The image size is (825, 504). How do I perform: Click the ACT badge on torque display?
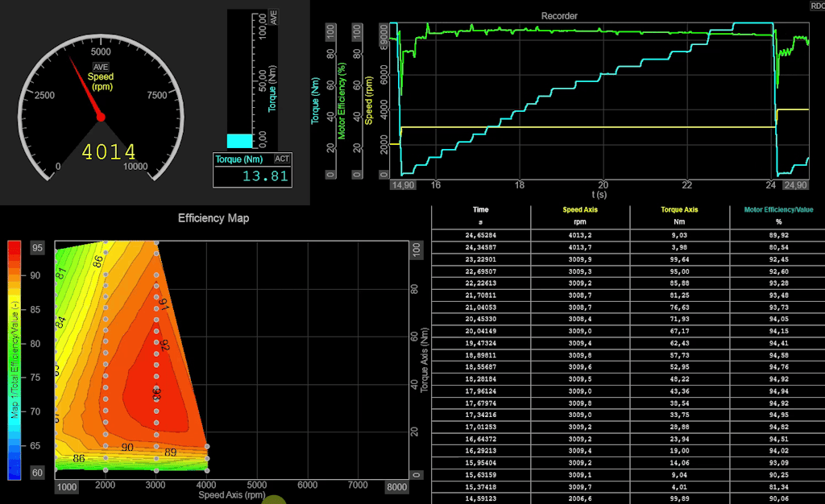[x=282, y=159]
